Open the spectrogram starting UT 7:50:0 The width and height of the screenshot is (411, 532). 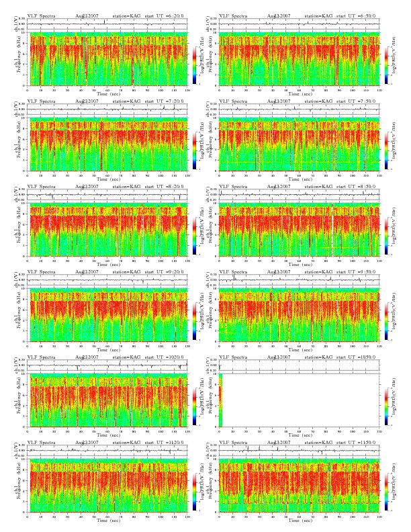[x=299, y=144]
